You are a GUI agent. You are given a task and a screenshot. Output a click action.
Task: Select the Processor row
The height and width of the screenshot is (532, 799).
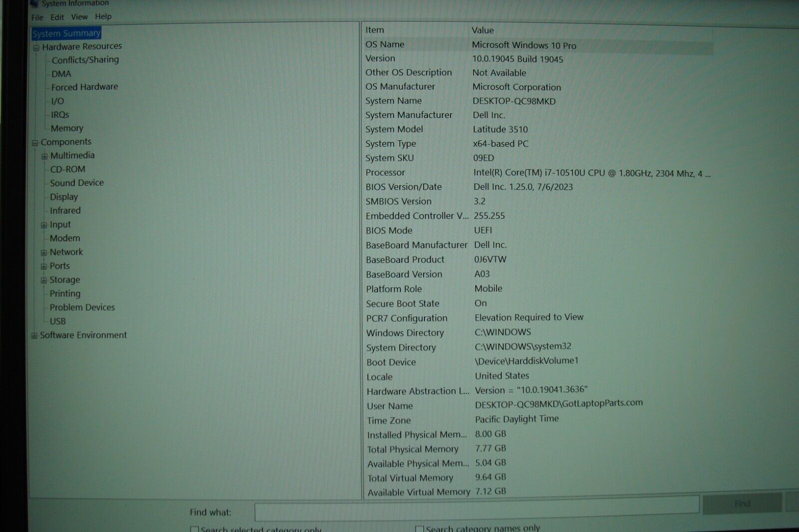pos(538,173)
